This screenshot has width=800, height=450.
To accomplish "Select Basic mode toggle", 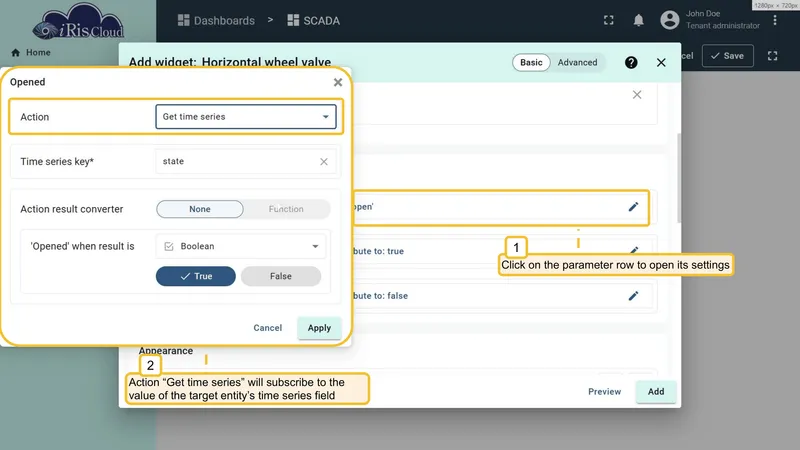I will 531,62.
